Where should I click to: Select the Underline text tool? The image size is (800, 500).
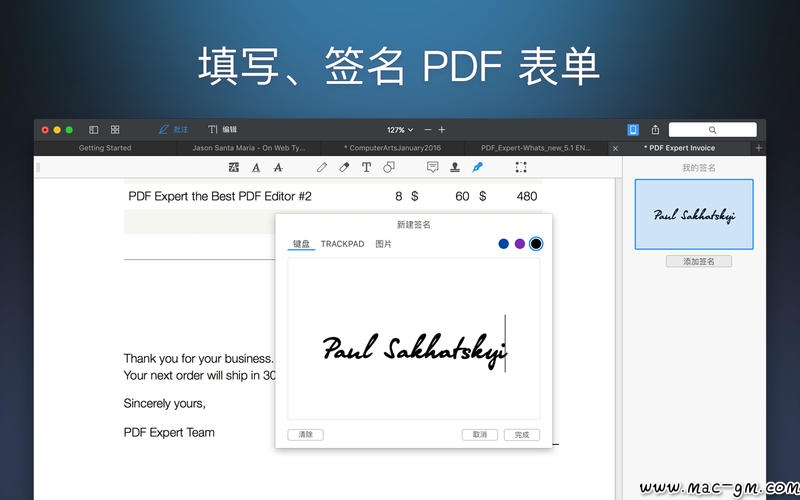tap(256, 167)
